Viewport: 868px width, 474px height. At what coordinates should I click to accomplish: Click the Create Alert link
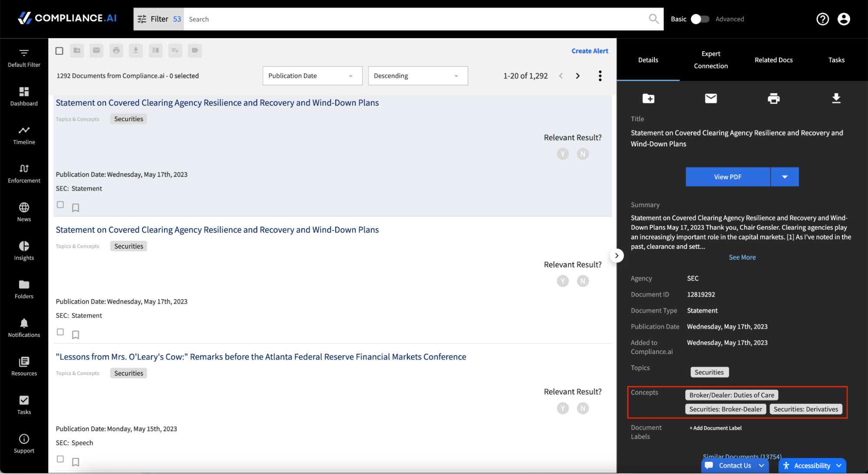tap(590, 51)
